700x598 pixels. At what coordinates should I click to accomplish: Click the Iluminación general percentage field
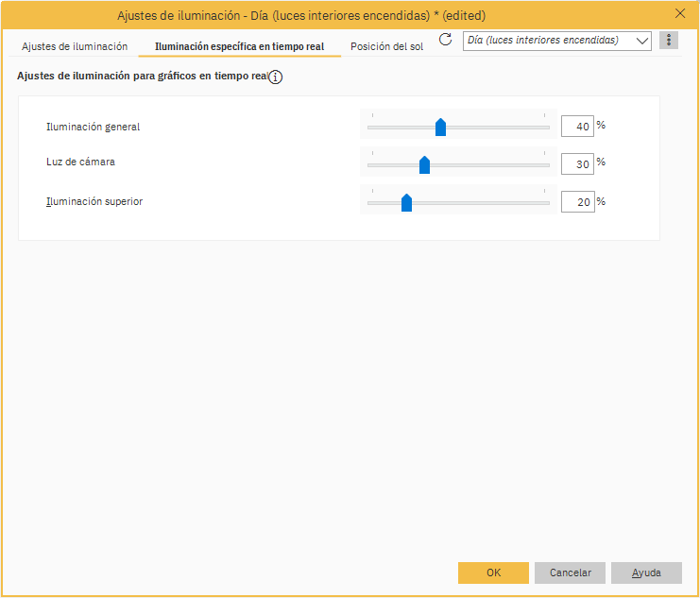point(577,127)
